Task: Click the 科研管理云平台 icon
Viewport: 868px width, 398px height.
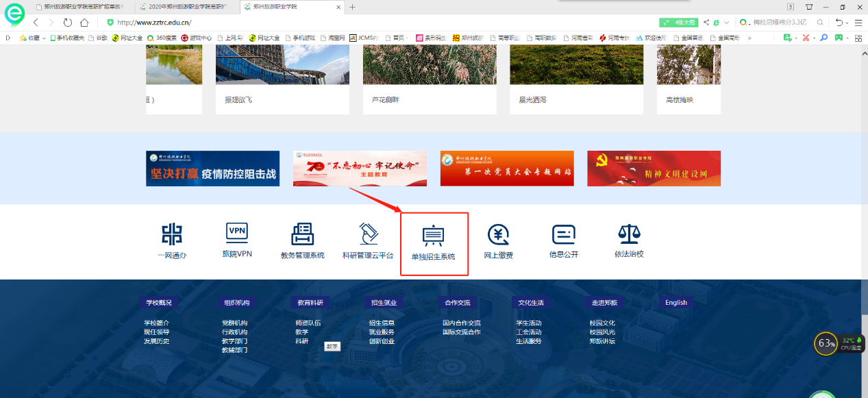Action: (x=368, y=234)
